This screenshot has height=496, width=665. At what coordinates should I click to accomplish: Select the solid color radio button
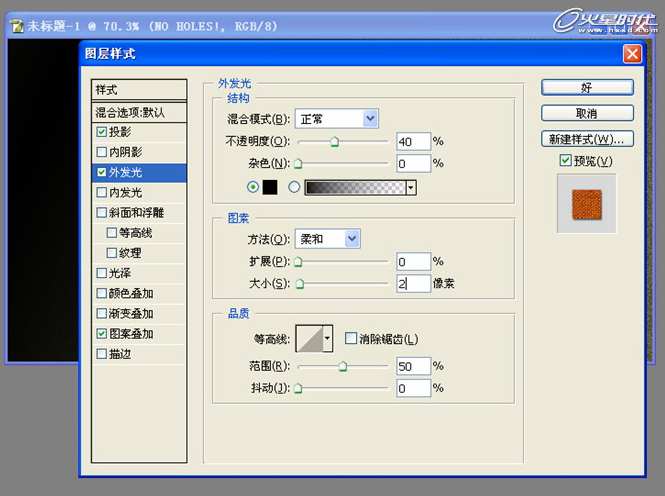[x=252, y=187]
